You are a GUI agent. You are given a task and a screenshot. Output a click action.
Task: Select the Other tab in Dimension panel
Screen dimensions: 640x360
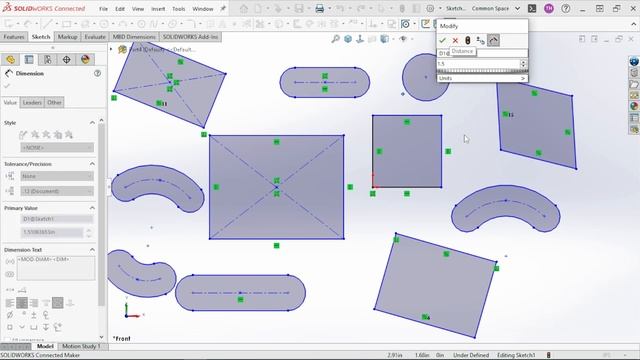point(54,102)
